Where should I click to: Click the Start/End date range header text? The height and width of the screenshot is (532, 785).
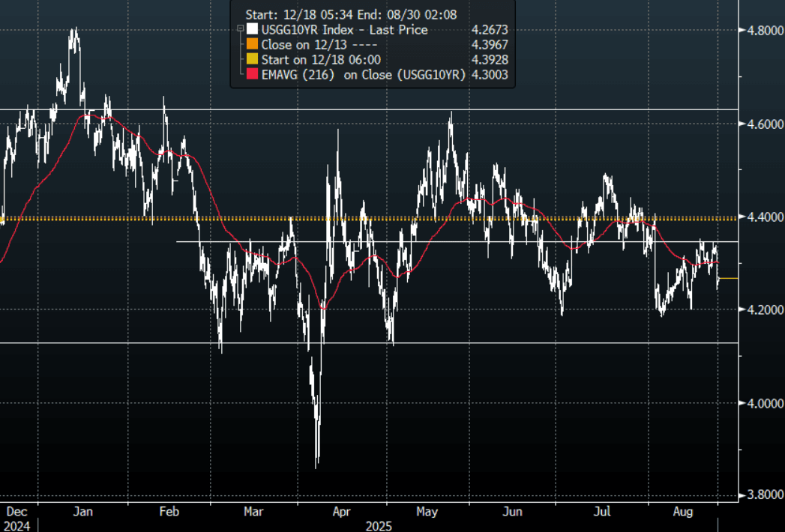(x=351, y=15)
